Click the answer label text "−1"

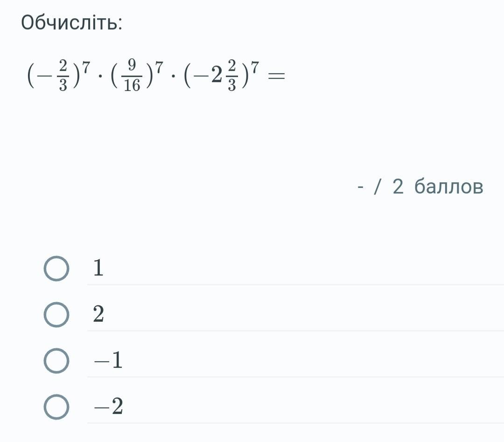(x=108, y=360)
